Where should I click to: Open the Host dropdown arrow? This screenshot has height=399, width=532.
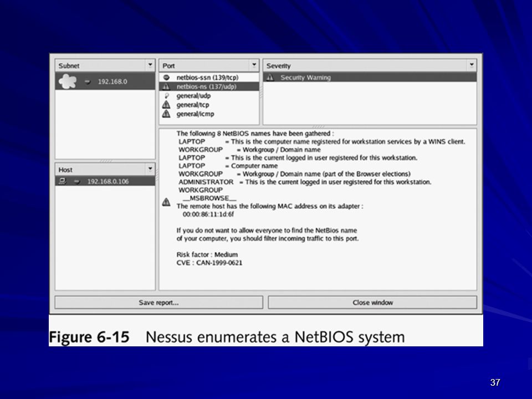(150, 169)
